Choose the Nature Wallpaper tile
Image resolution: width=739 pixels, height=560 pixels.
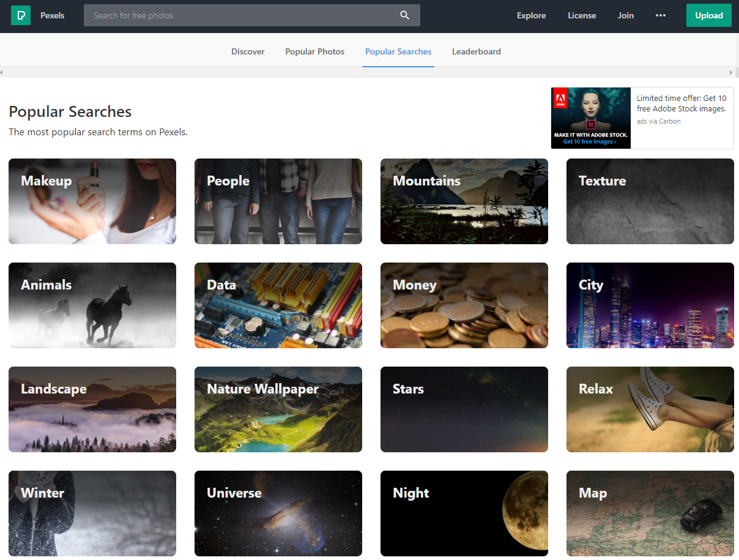click(278, 409)
